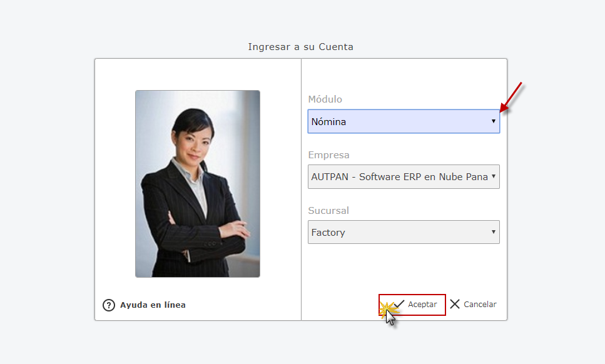Click the small arrow in the Empresa field
This screenshot has width=605, height=364.
click(x=493, y=177)
